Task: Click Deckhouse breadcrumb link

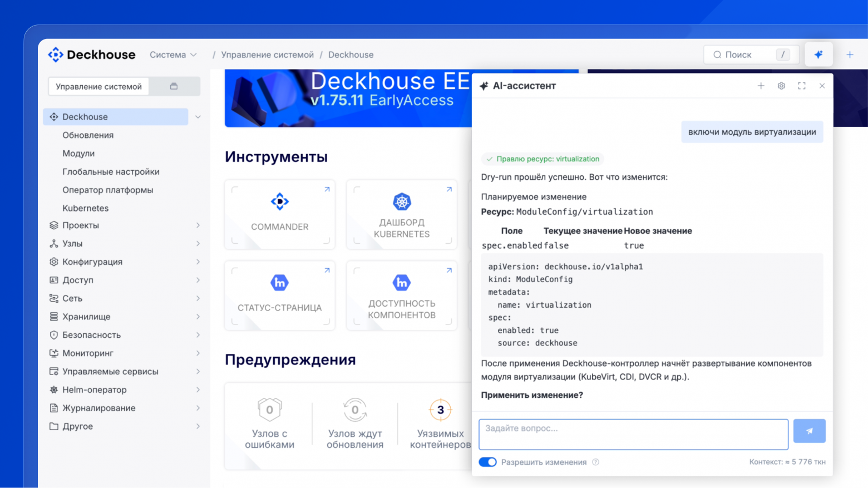Action: [x=351, y=55]
